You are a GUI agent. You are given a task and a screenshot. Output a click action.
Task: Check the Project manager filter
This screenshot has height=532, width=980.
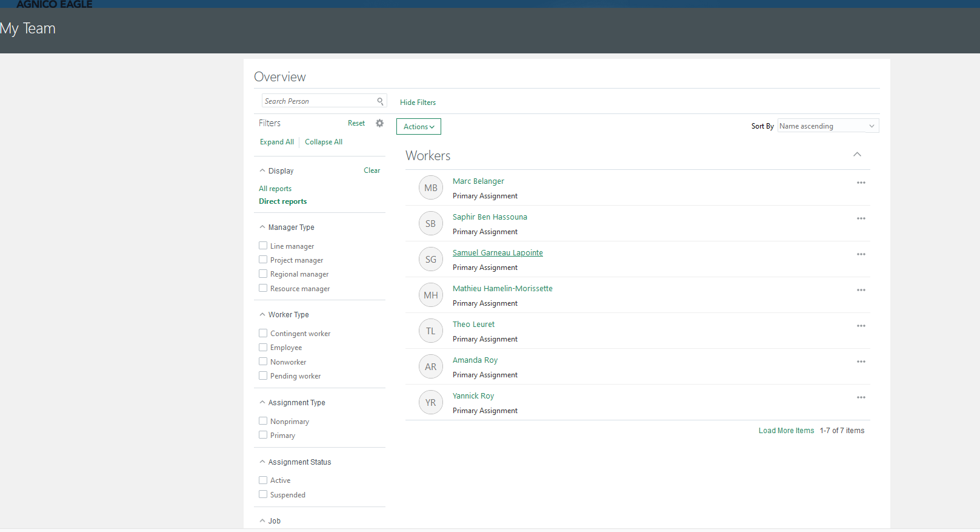[x=263, y=260]
